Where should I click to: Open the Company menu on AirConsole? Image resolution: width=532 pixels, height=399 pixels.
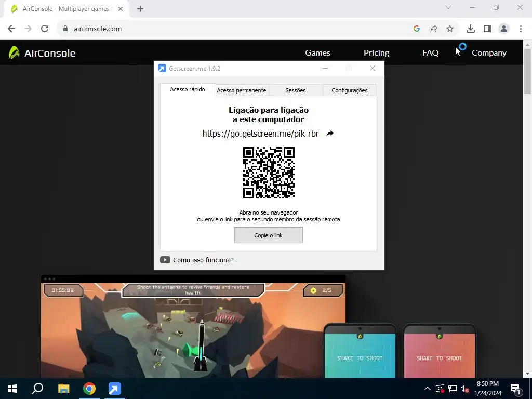pos(489,53)
